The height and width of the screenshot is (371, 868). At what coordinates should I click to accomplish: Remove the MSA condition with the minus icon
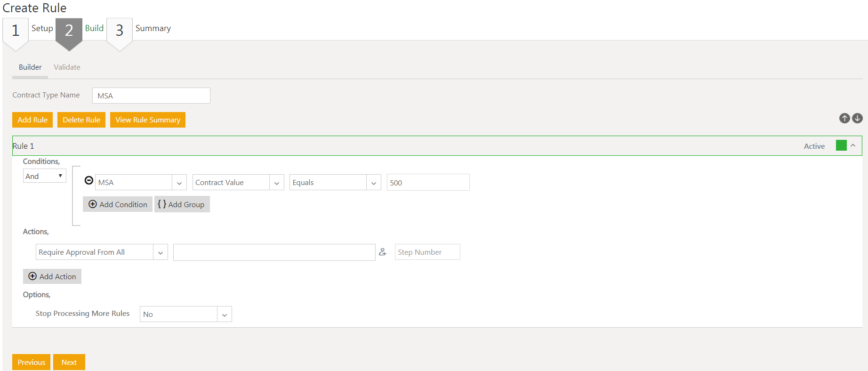coord(88,180)
